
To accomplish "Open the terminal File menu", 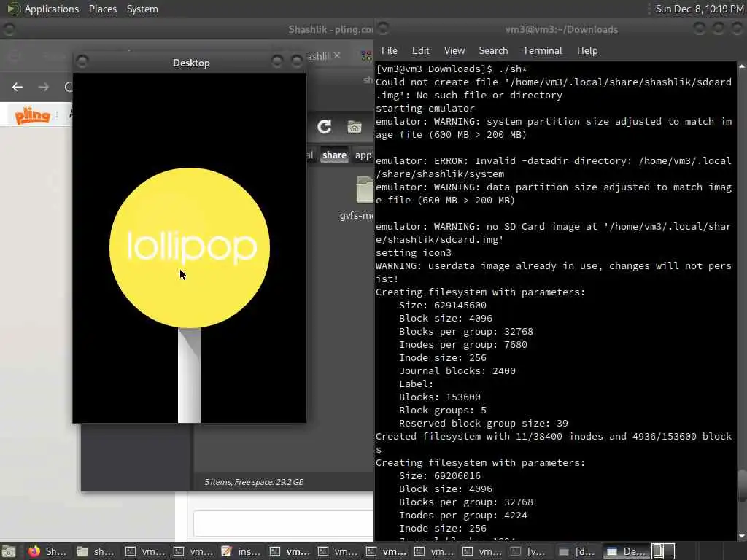I will (390, 50).
